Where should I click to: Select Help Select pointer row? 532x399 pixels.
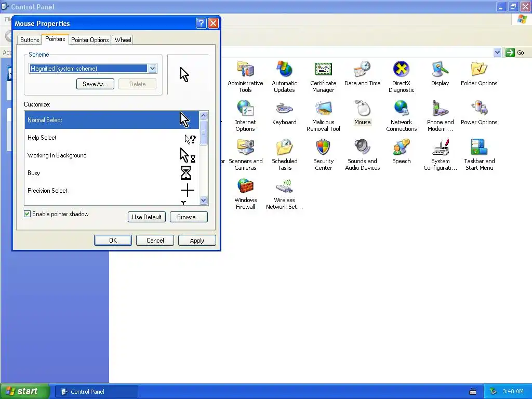(112, 137)
